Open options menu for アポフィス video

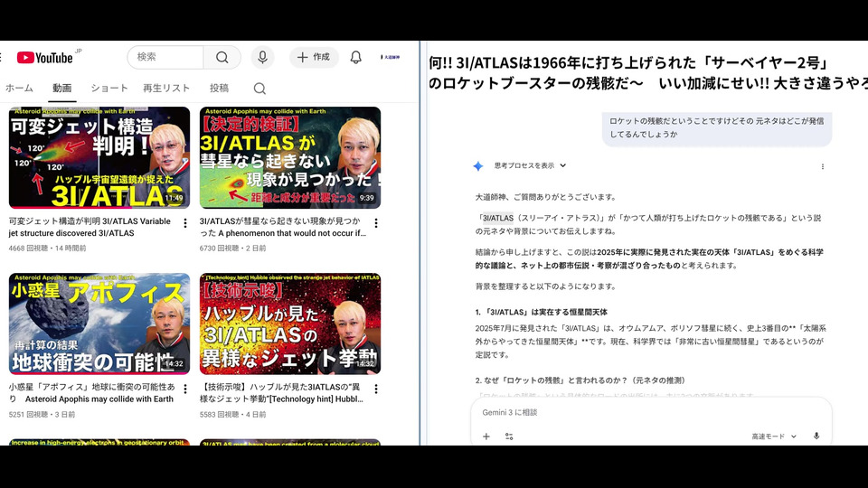pyautogui.click(x=185, y=389)
